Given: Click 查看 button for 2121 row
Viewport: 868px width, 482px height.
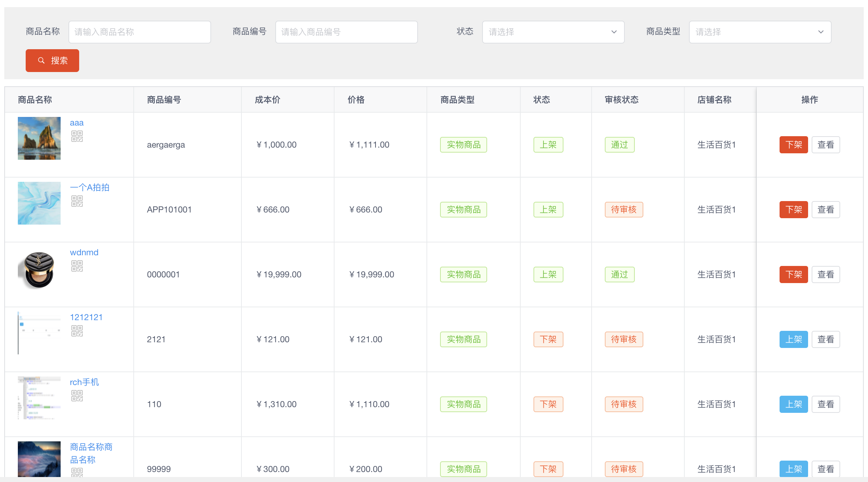Looking at the screenshot, I should (x=826, y=339).
